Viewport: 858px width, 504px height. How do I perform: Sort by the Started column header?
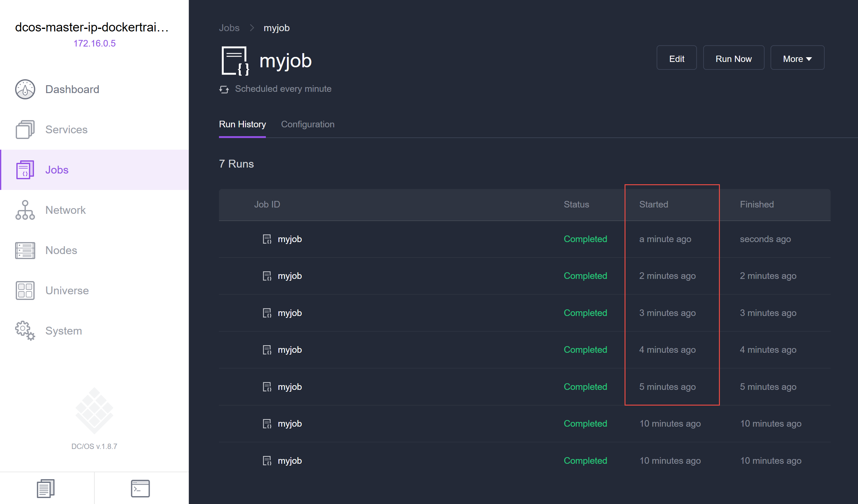tap(654, 205)
